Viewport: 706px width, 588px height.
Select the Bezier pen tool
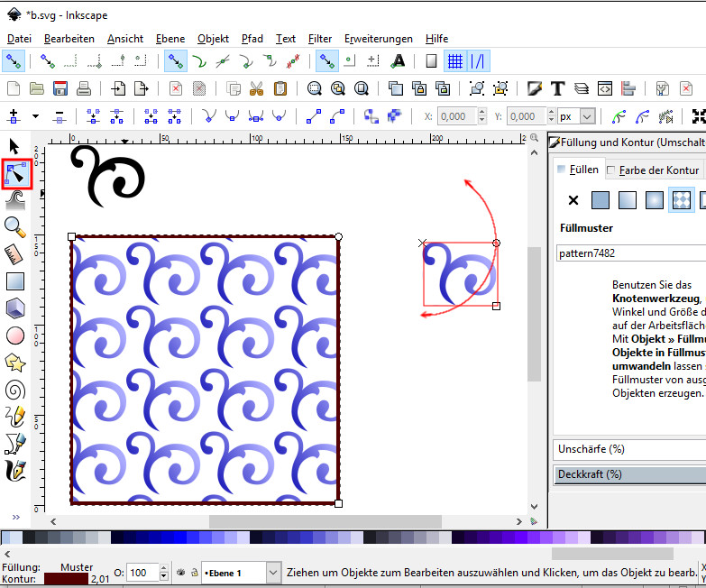14,444
